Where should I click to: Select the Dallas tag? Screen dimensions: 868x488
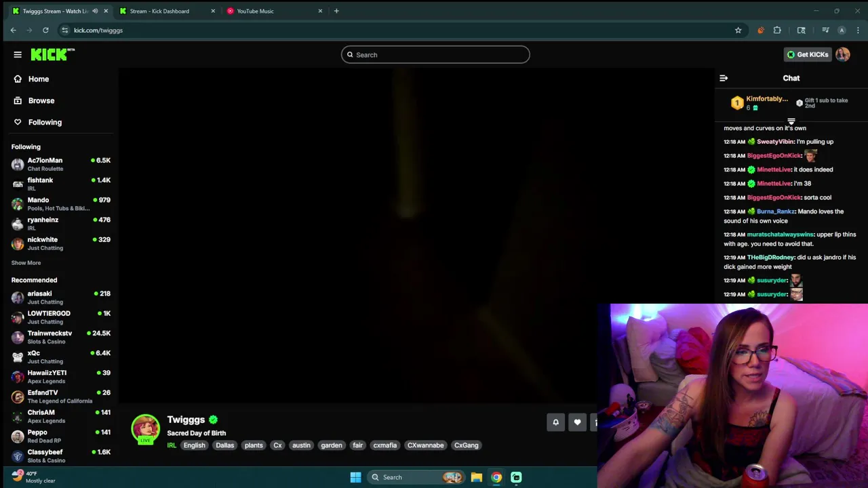tap(224, 445)
